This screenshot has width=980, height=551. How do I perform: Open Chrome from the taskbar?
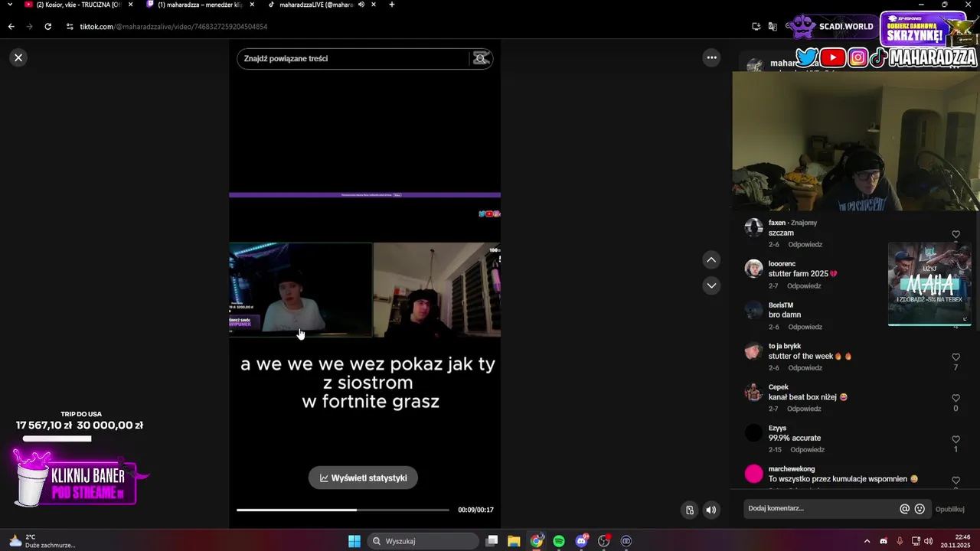click(537, 541)
